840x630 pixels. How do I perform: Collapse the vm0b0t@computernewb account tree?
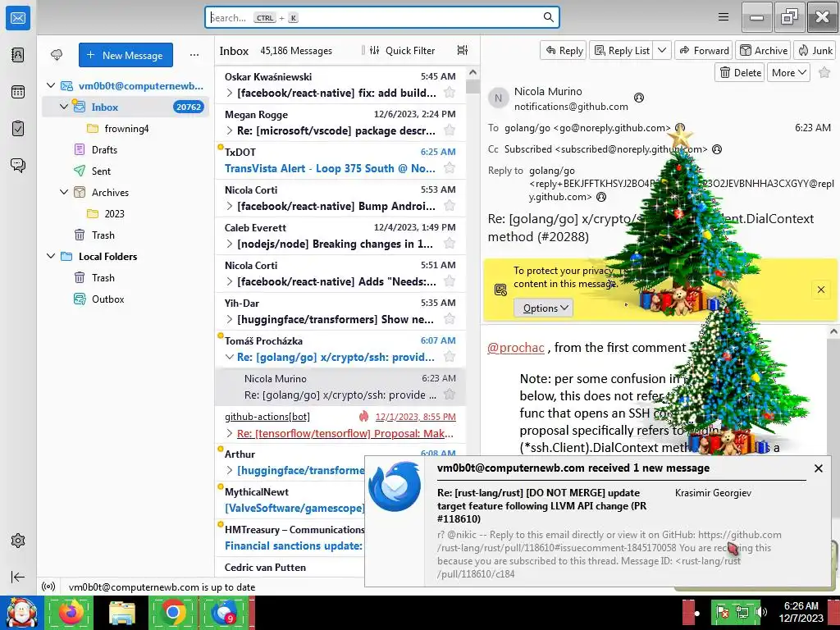tap(51, 85)
